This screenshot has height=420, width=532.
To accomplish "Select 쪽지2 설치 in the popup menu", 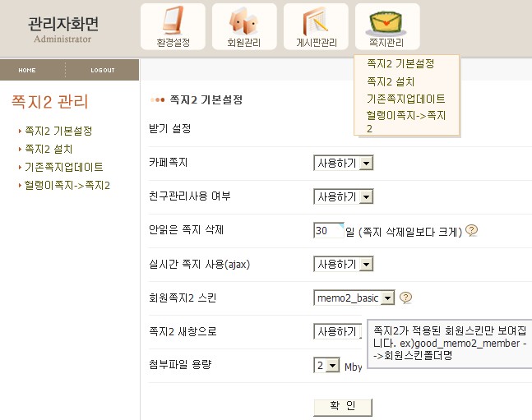I will (390, 81).
